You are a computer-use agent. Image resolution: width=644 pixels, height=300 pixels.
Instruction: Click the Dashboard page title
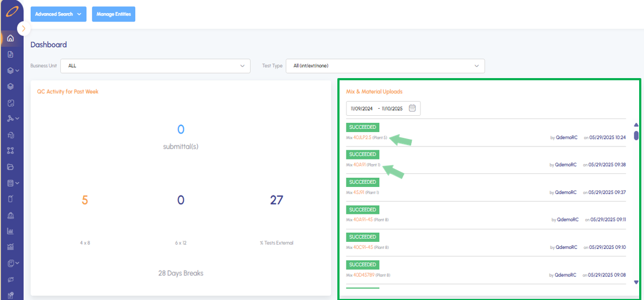click(49, 45)
